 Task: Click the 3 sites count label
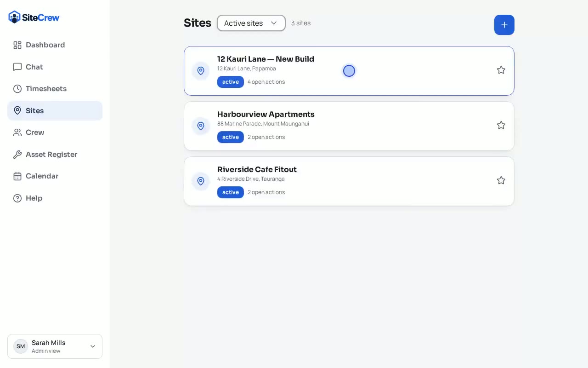point(301,23)
